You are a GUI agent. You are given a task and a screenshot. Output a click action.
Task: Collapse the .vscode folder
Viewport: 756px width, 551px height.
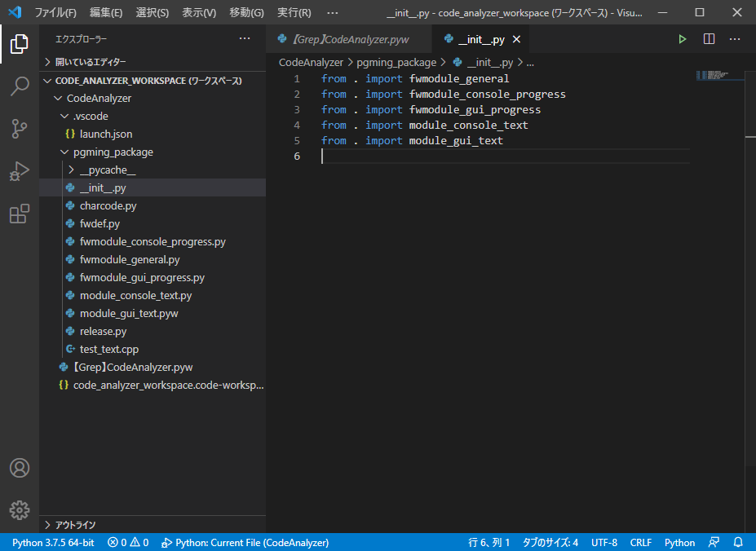tap(153, 117)
